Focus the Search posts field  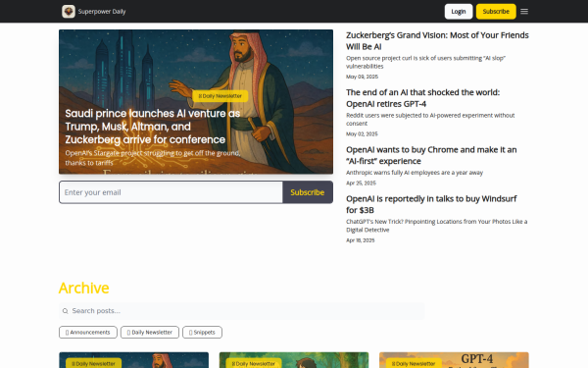[241, 311]
